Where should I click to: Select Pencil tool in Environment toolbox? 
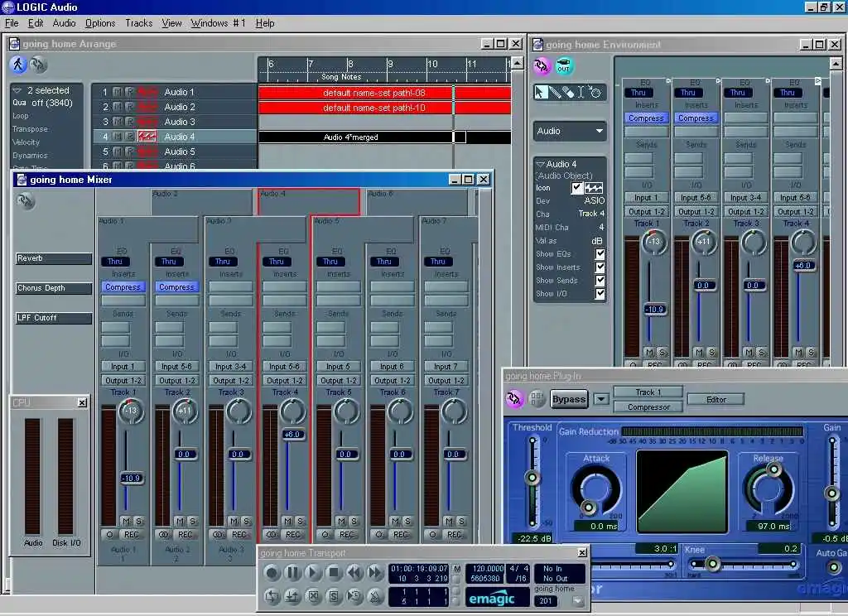(554, 92)
